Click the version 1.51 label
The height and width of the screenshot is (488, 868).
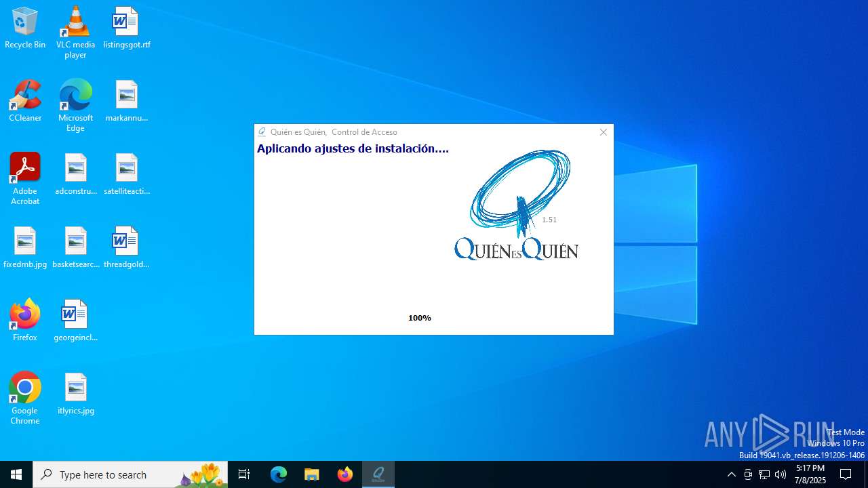click(x=549, y=220)
